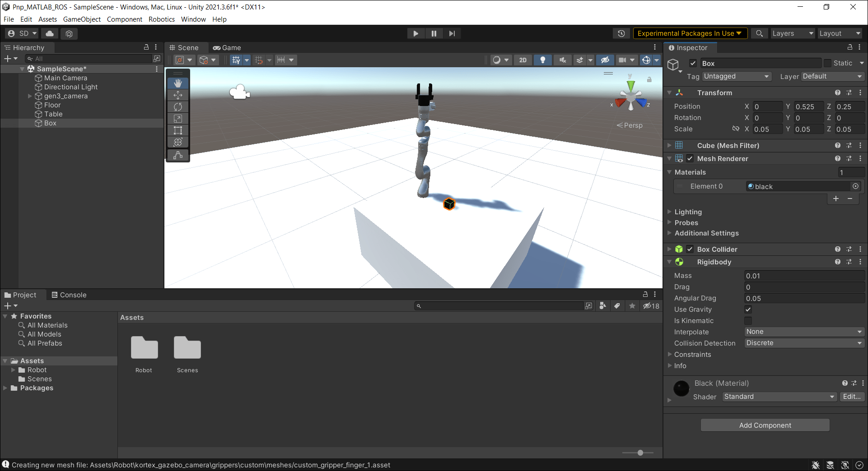Open the Layers dropdown in the toolbar

click(x=792, y=33)
